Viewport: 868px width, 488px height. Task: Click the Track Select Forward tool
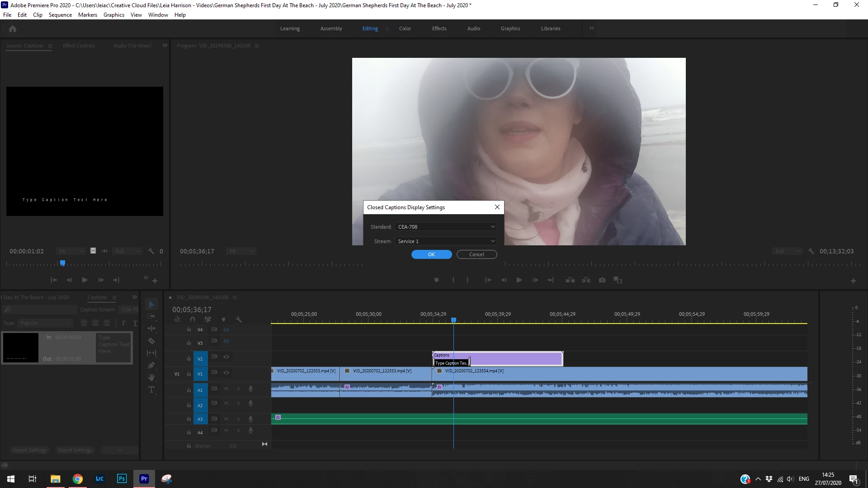(x=151, y=316)
